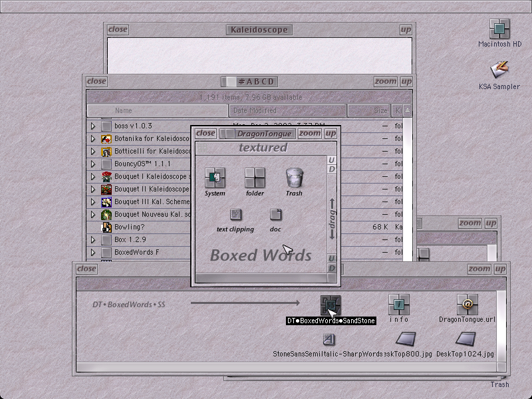Click the Bowling? file icon
Viewport: 532px width, 399px height.
point(106,227)
